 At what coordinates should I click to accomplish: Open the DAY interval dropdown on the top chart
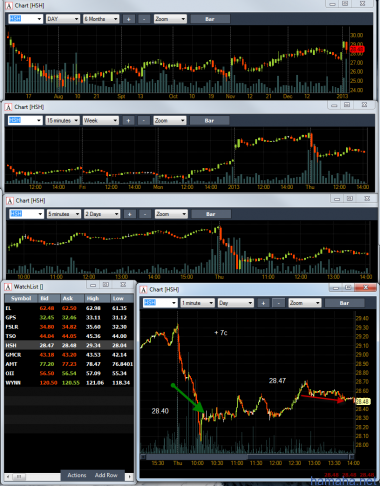[x=63, y=19]
